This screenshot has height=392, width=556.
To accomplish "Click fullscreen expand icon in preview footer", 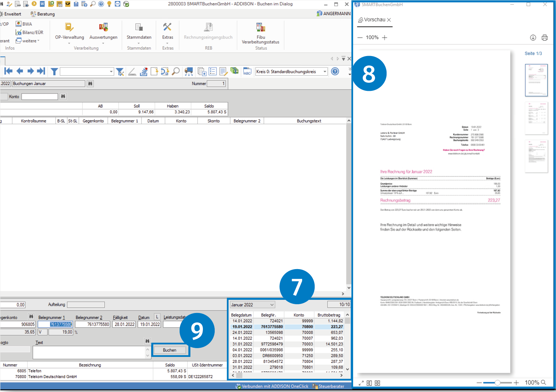I will [x=361, y=383].
